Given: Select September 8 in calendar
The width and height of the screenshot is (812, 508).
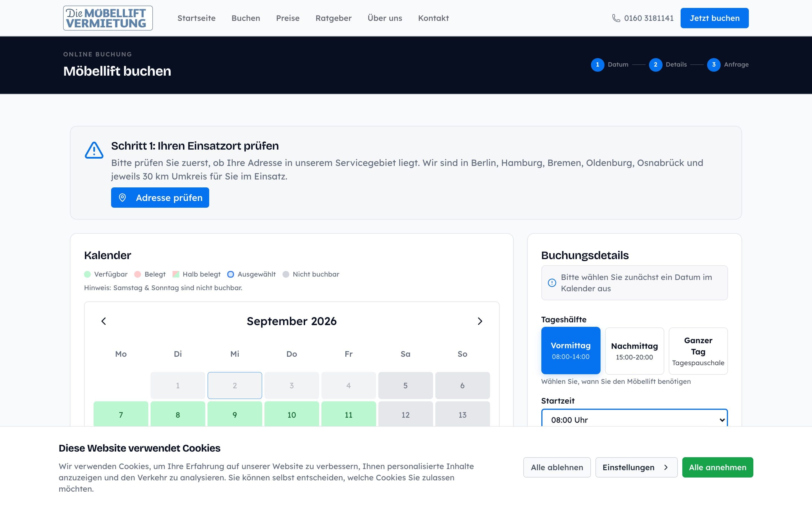Looking at the screenshot, I should pos(178,414).
